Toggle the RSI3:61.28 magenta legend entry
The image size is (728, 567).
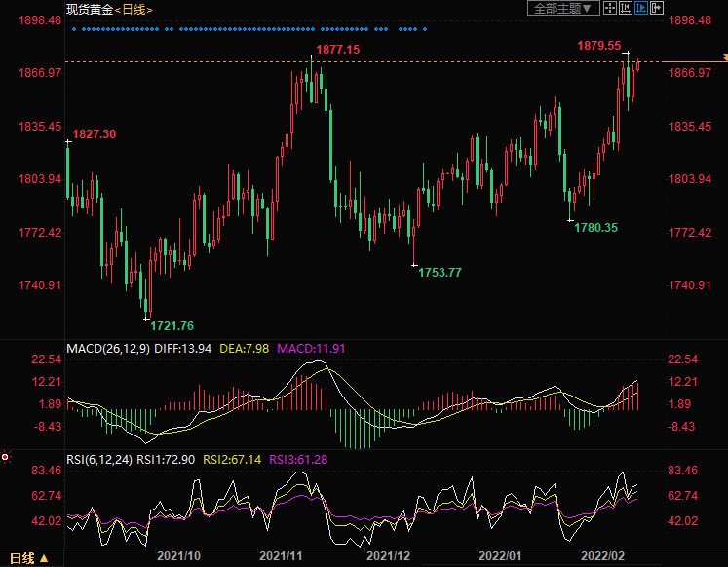[x=298, y=459]
